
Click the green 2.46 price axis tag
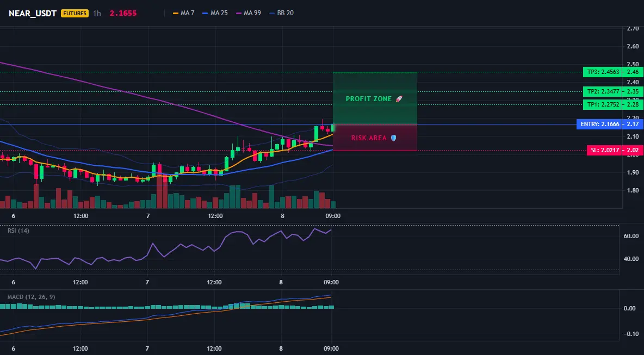633,72
